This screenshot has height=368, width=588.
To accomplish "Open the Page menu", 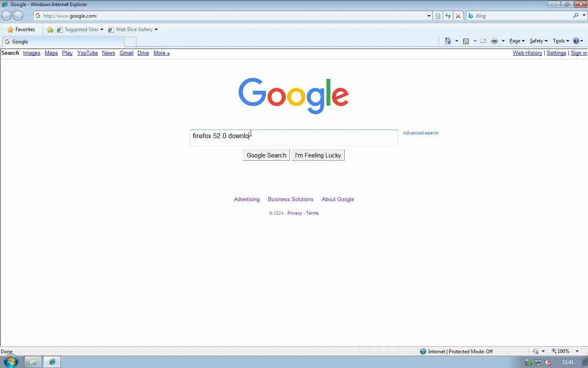I will point(517,41).
